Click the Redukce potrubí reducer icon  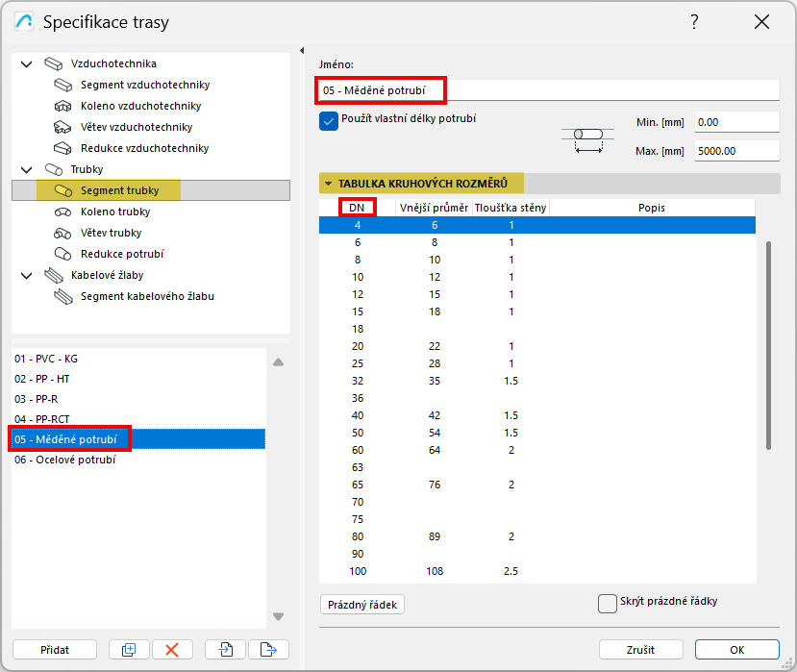click(63, 254)
